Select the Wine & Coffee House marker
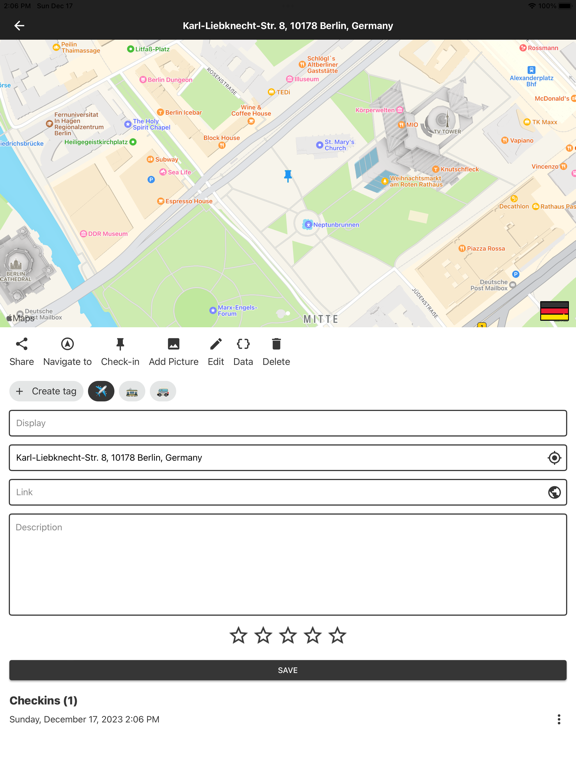The width and height of the screenshot is (576, 768). point(251,121)
